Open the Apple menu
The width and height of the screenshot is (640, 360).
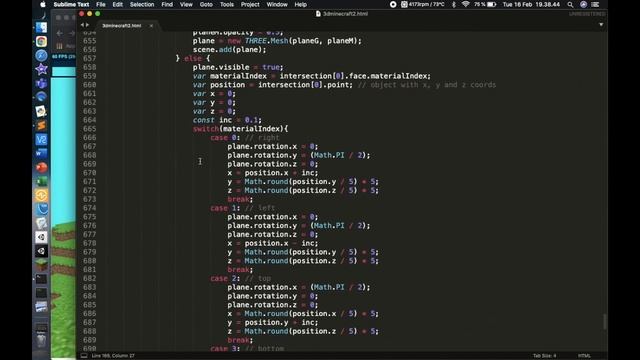click(43, 4)
